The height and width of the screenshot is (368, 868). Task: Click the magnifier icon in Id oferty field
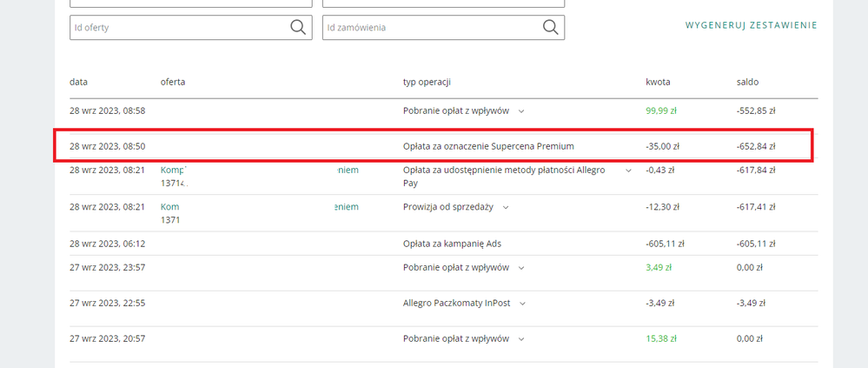(298, 28)
